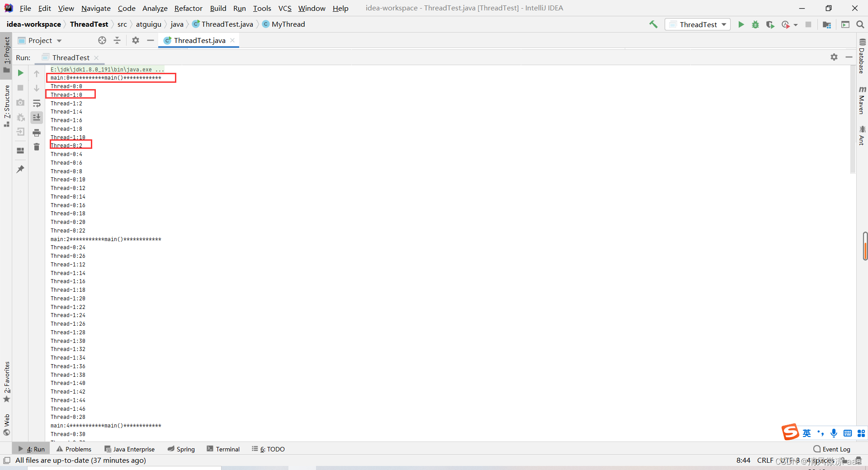Open the Event Log

(832, 449)
